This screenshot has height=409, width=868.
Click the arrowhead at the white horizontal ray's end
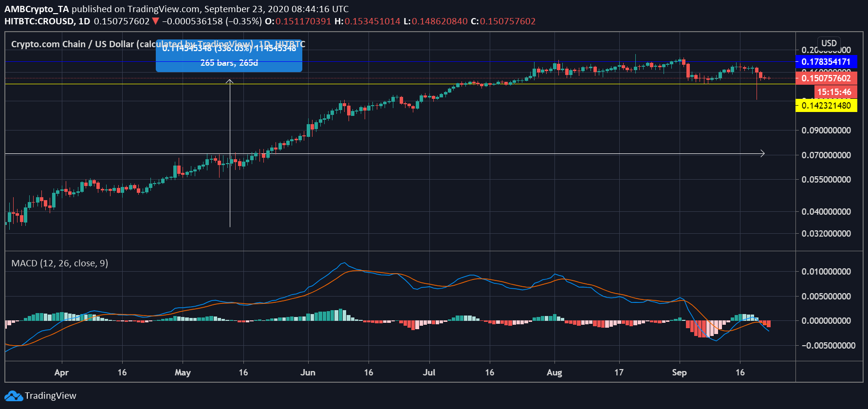[x=762, y=153]
